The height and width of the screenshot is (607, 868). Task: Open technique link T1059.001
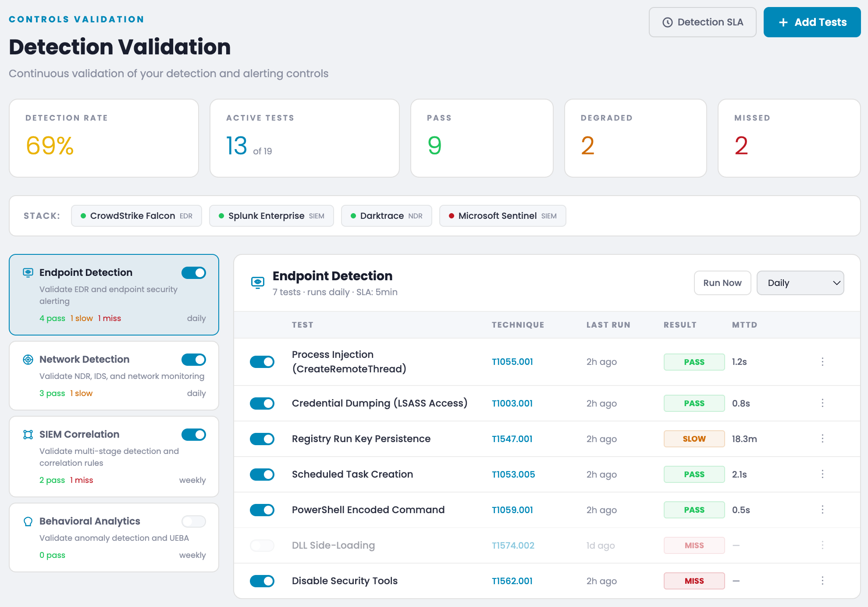(x=512, y=510)
